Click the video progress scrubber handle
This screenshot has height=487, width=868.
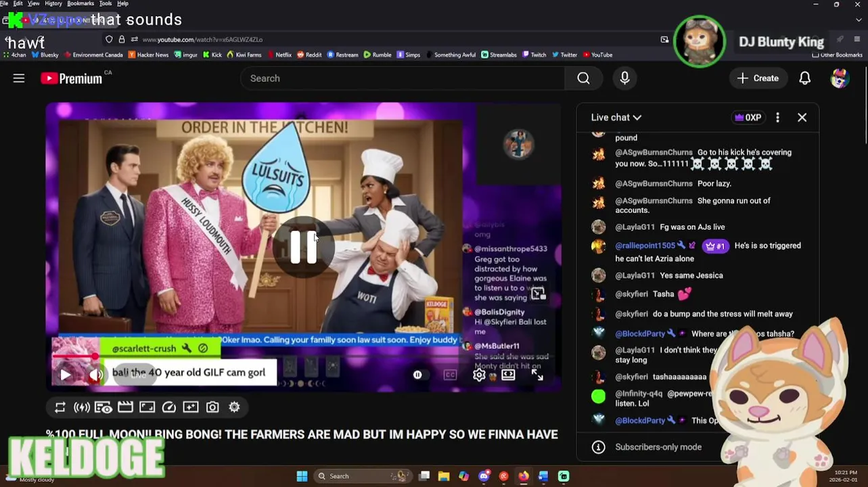click(95, 356)
